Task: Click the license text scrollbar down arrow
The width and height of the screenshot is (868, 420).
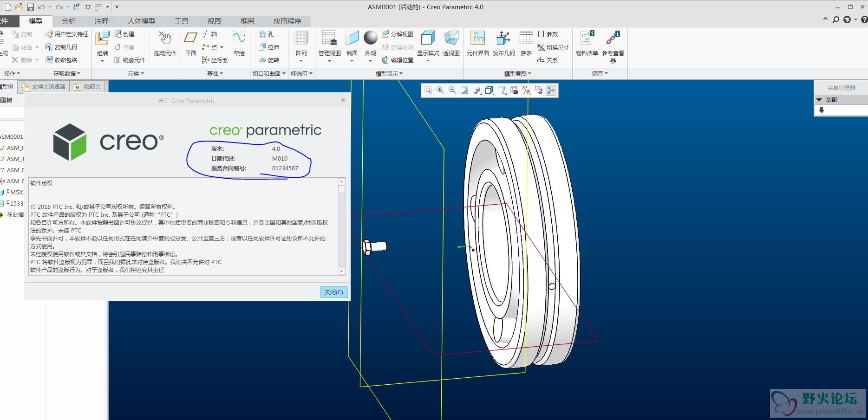Action: point(342,271)
